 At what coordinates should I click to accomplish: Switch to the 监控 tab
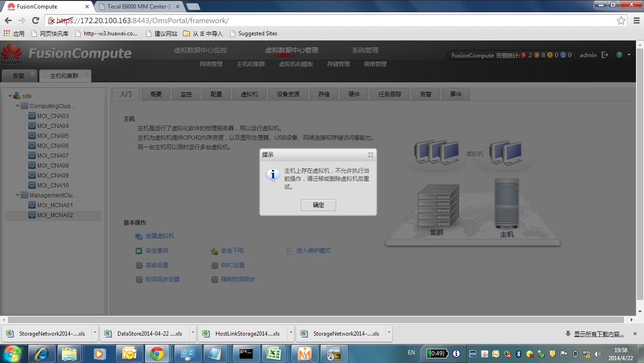186,94
